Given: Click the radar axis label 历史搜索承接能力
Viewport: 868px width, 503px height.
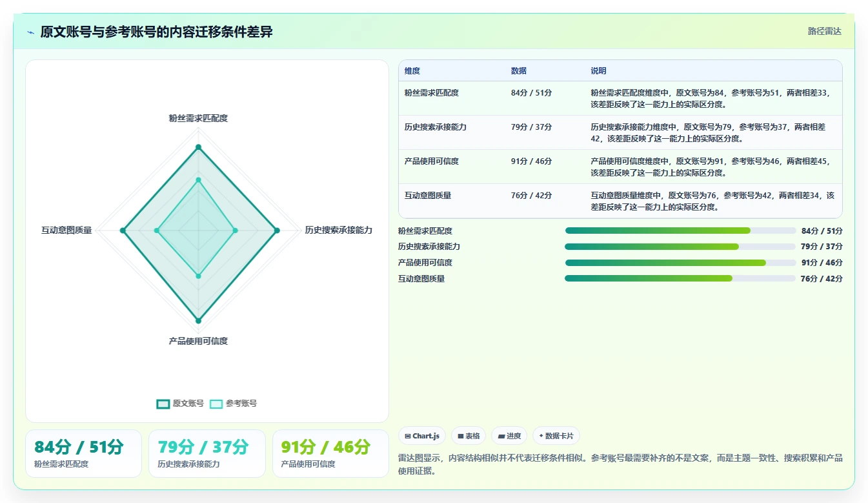Looking at the screenshot, I should click(x=339, y=230).
